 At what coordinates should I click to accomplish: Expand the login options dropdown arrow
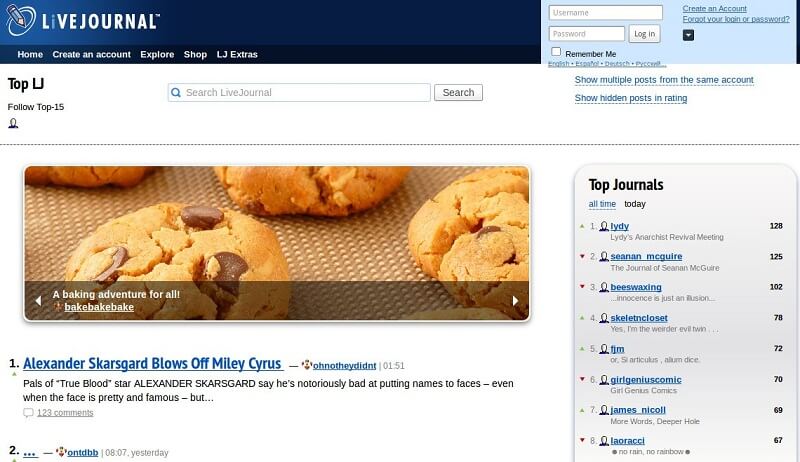pyautogui.click(x=688, y=35)
